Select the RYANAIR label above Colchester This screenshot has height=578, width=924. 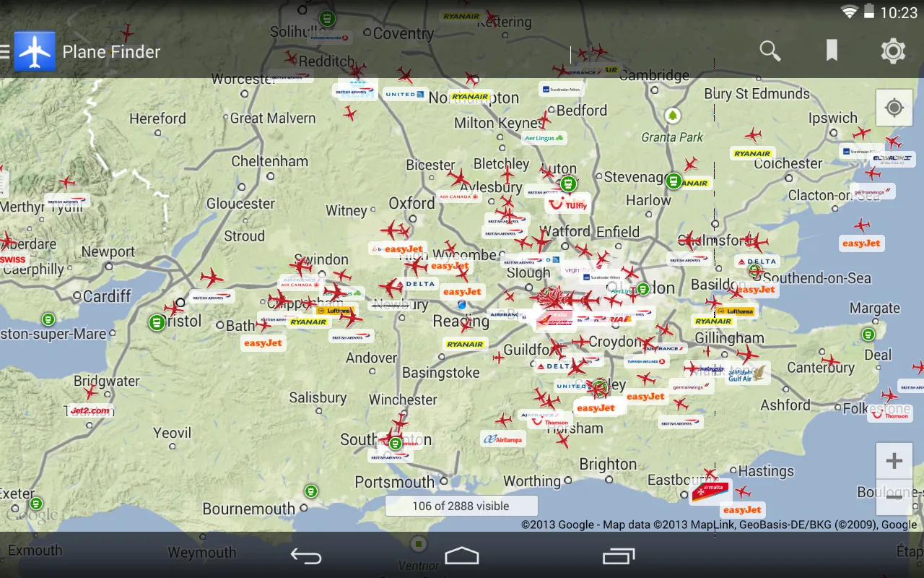(x=752, y=154)
